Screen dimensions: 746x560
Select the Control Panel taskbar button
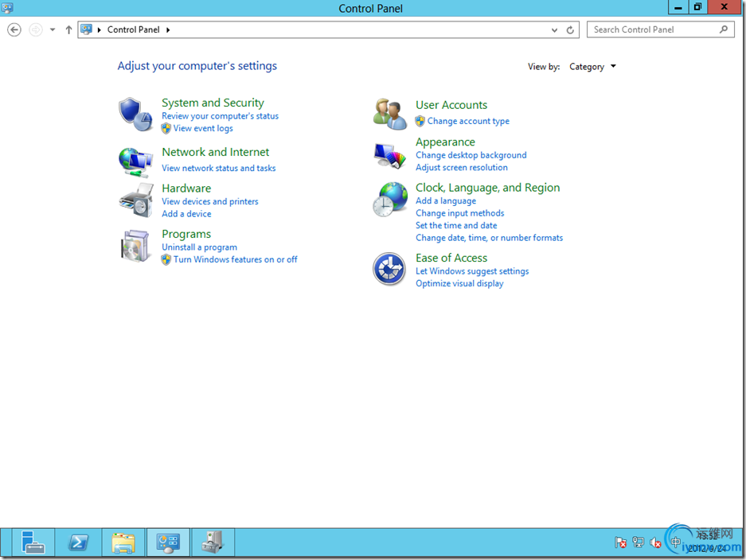[169, 542]
